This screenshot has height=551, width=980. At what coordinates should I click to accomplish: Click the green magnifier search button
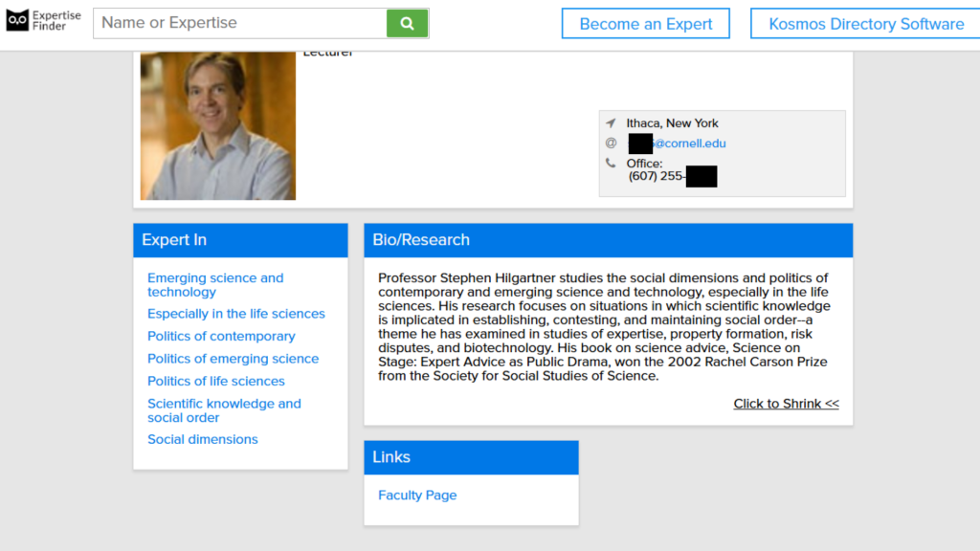(407, 23)
